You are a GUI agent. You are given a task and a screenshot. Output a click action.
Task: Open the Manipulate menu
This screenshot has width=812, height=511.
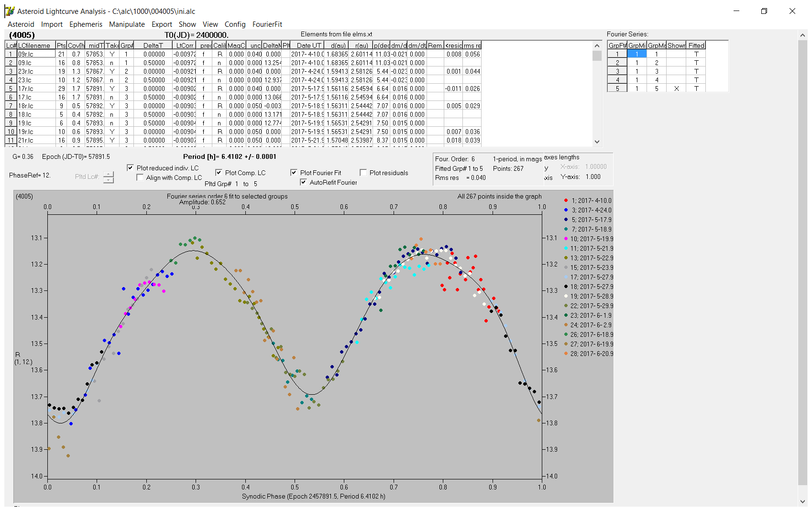pos(127,24)
